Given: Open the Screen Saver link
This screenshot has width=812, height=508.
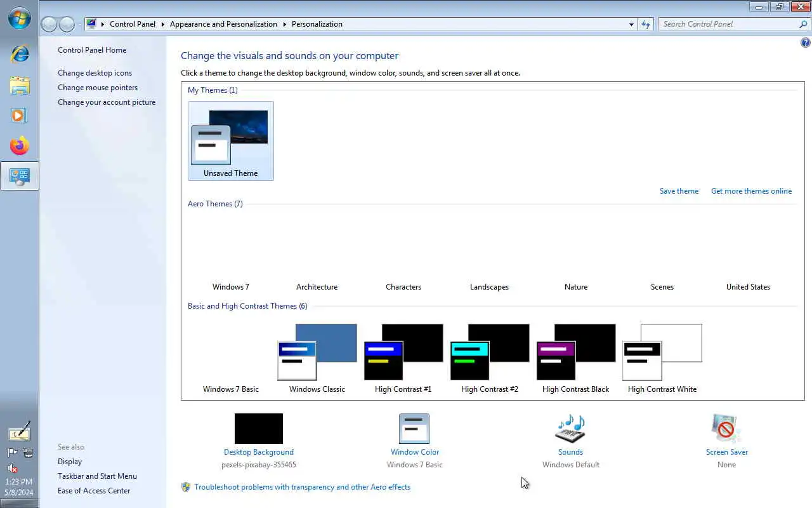Looking at the screenshot, I should [727, 452].
